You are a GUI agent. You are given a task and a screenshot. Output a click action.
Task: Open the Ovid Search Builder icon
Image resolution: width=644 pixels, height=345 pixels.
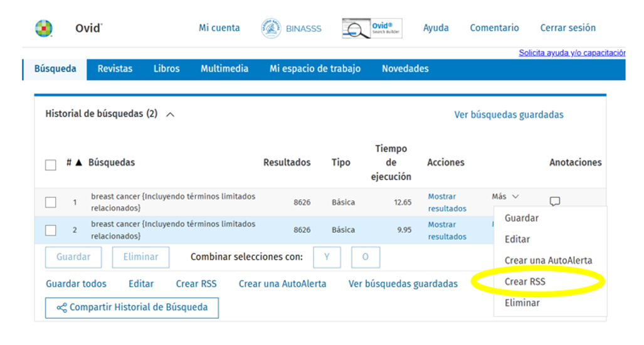point(372,28)
